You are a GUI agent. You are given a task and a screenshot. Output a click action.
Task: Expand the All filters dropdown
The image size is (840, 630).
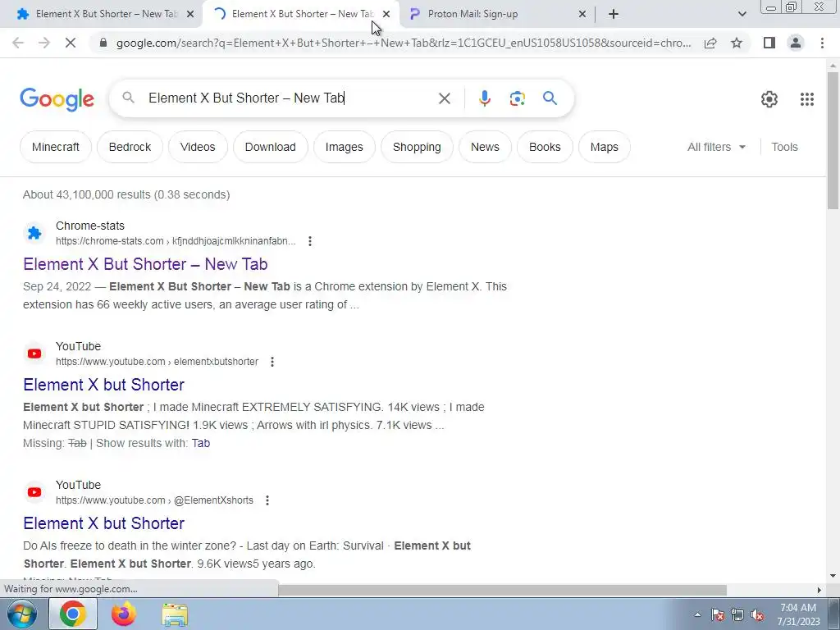(x=716, y=147)
